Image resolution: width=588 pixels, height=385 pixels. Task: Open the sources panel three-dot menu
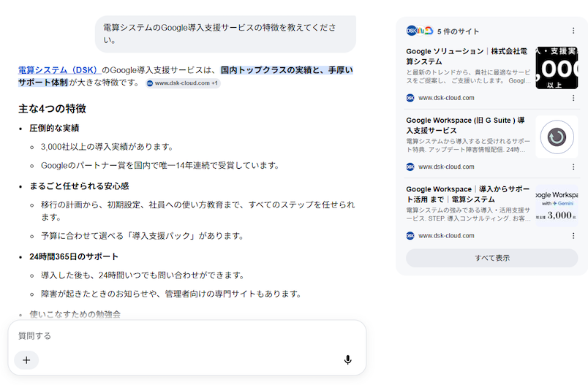(573, 31)
